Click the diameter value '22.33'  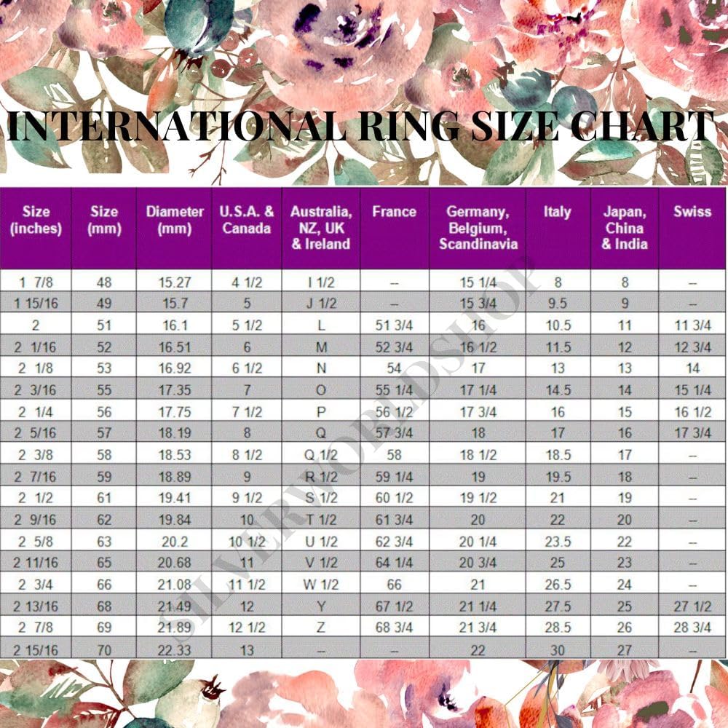[x=175, y=650]
